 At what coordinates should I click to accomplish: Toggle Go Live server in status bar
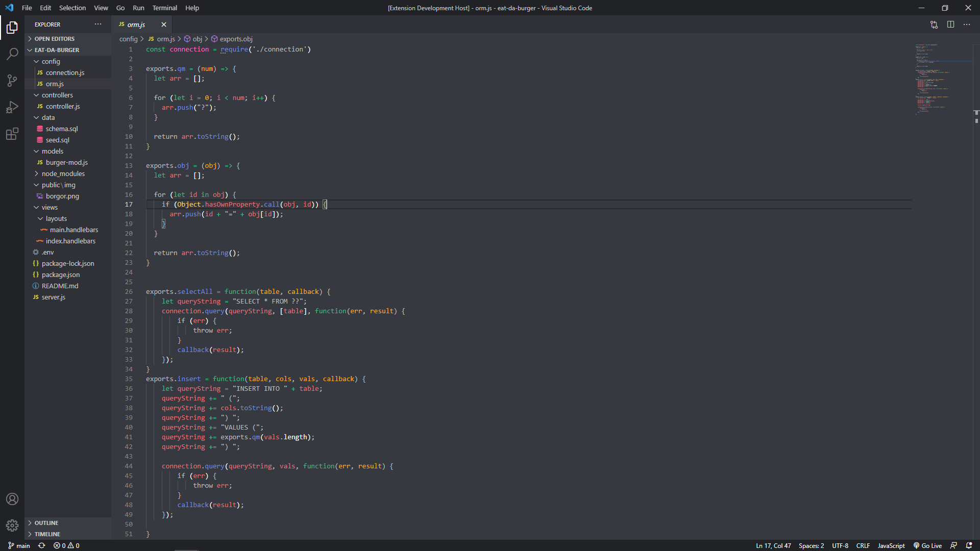coord(927,545)
